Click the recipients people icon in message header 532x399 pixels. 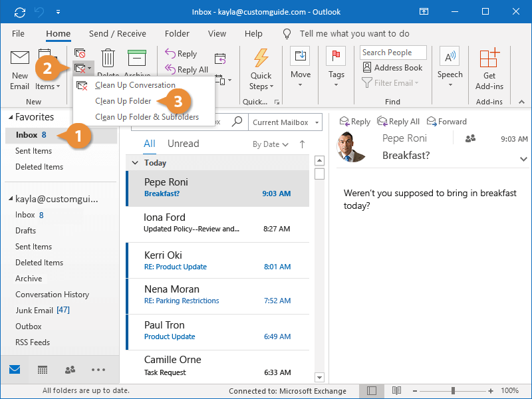470,138
